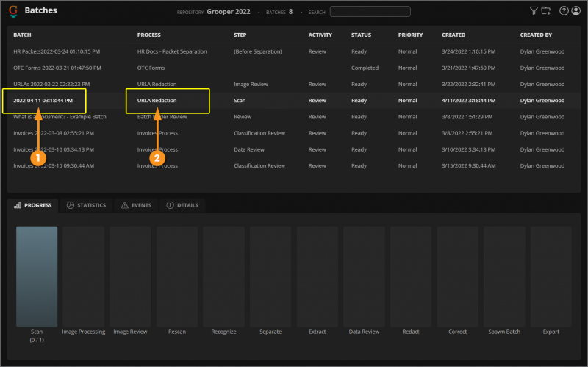Show the Details tab
This screenshot has height=367, width=588.
click(x=183, y=205)
